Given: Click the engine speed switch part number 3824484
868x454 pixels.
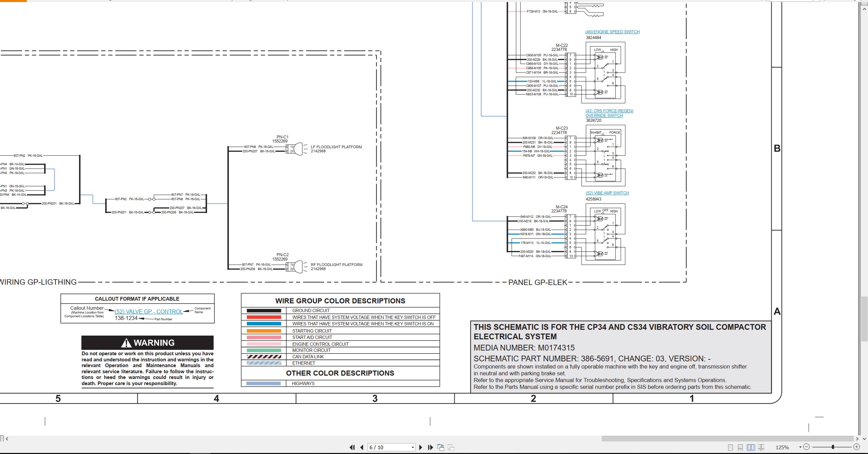Looking at the screenshot, I should click(593, 38).
